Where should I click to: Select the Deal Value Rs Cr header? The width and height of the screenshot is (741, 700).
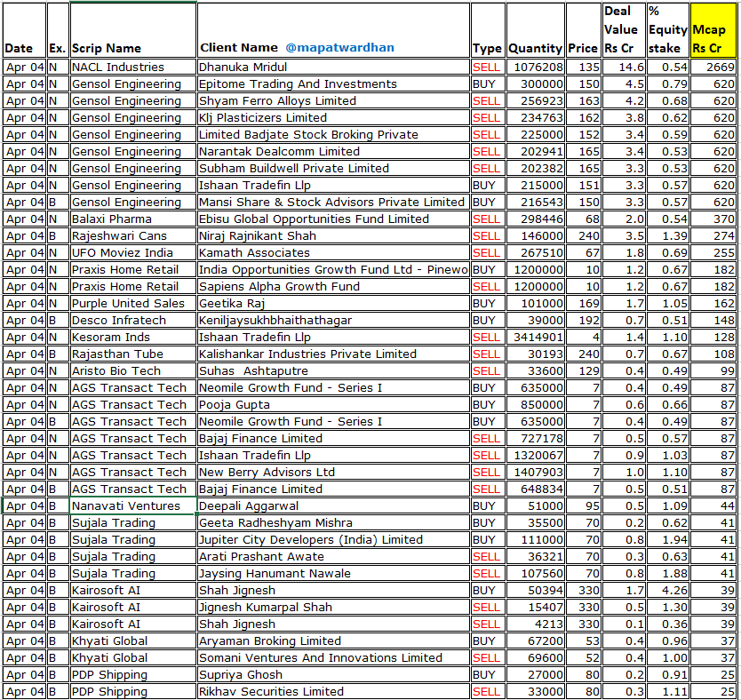[x=624, y=31]
